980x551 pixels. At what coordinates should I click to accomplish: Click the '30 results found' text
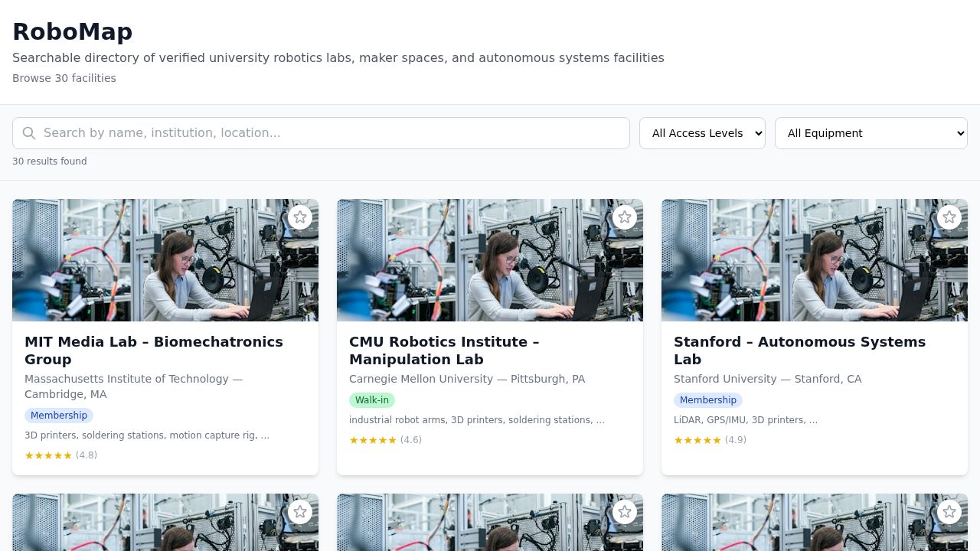[50, 161]
